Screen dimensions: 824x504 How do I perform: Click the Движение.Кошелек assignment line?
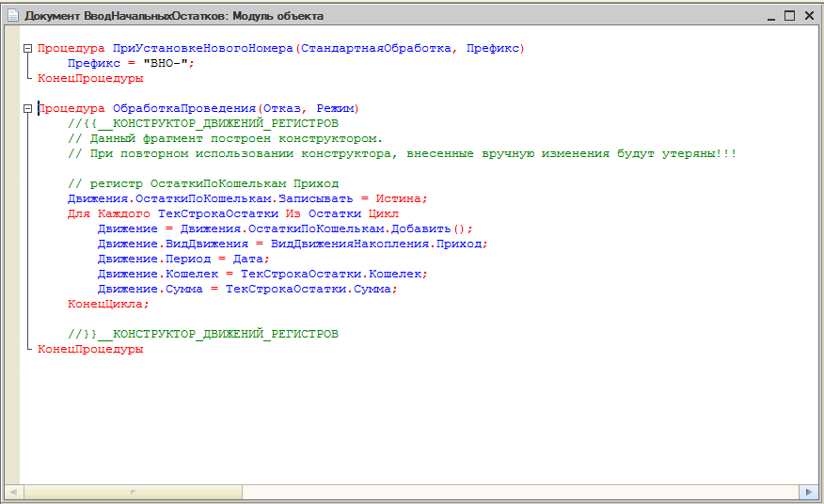pyautogui.click(x=262, y=274)
